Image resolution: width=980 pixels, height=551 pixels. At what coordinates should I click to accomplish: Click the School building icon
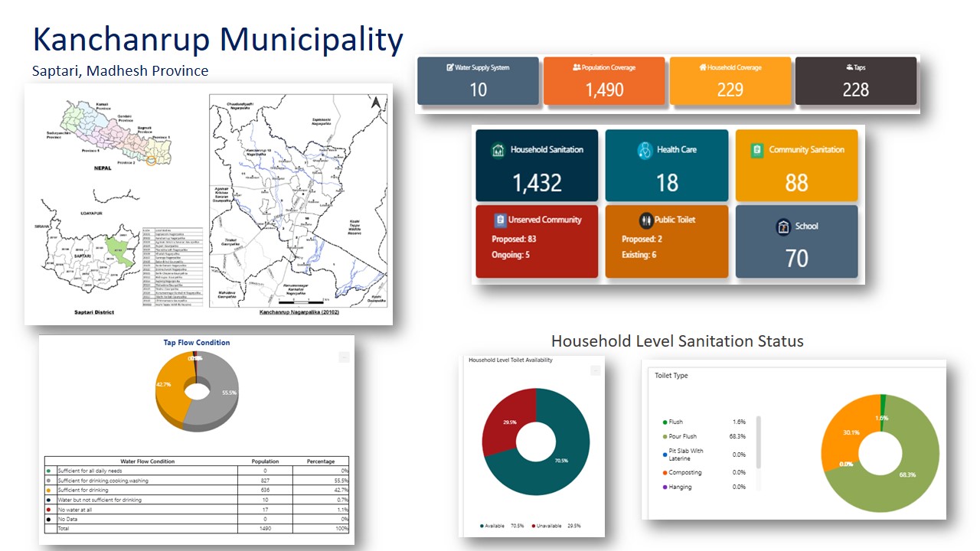point(782,227)
